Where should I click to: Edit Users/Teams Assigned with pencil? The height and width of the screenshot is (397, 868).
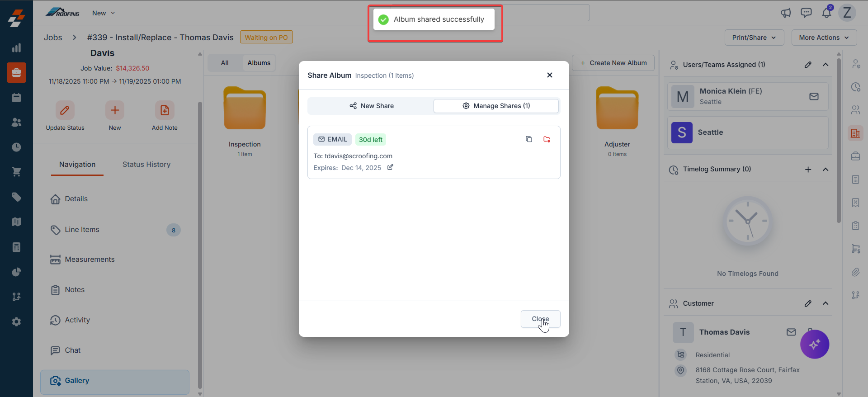coord(808,65)
